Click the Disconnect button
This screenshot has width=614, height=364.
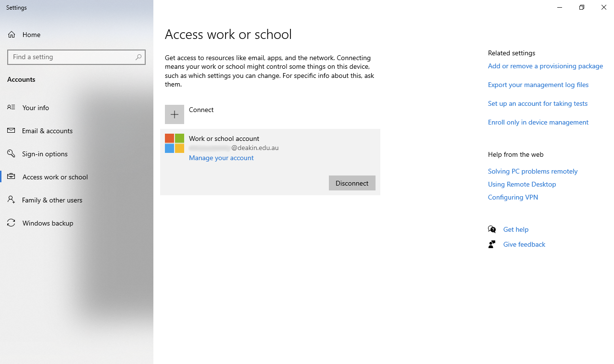click(x=351, y=183)
